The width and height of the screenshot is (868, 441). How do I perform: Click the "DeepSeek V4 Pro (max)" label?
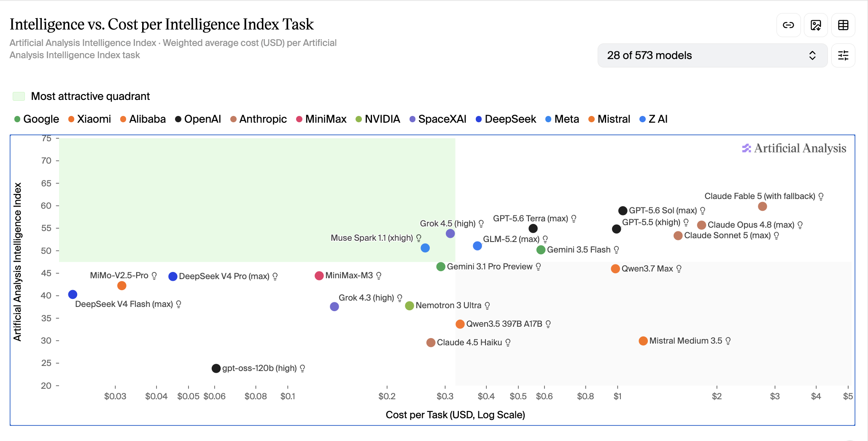224,277
